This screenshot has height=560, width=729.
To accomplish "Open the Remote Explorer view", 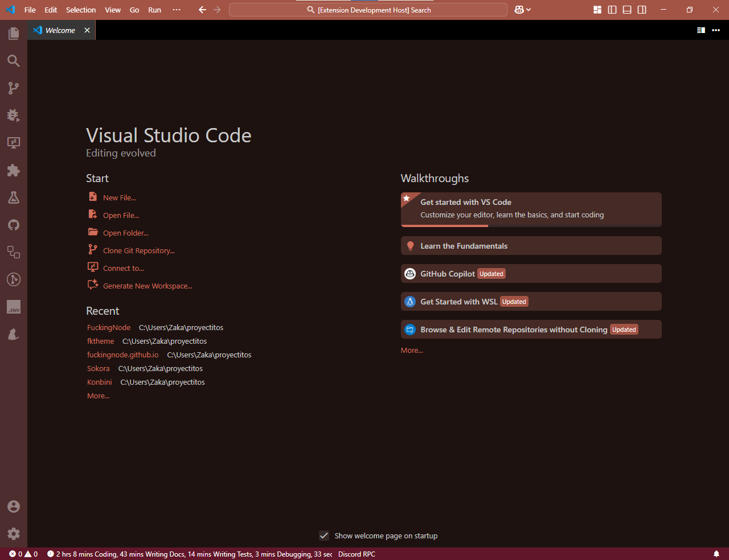I will pyautogui.click(x=14, y=143).
